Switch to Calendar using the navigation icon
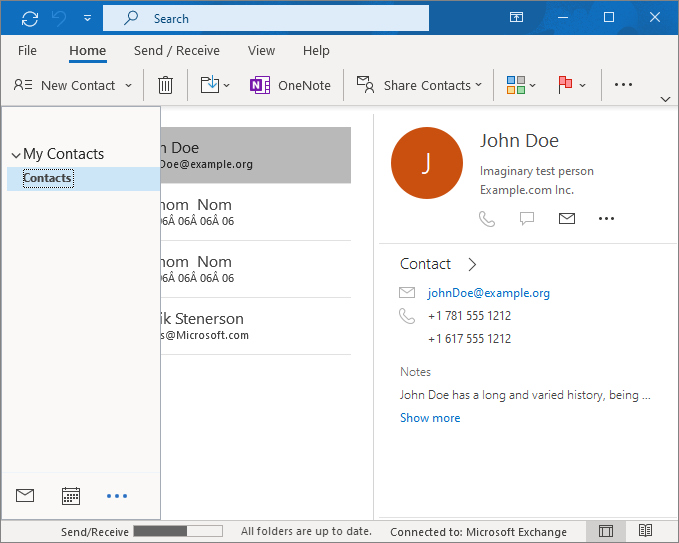The height and width of the screenshot is (543, 679). click(x=71, y=496)
